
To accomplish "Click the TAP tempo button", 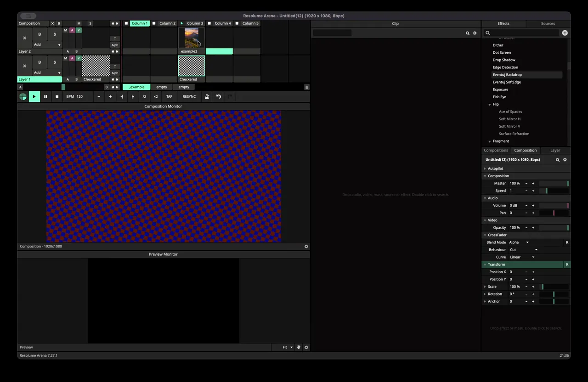I will tap(170, 96).
